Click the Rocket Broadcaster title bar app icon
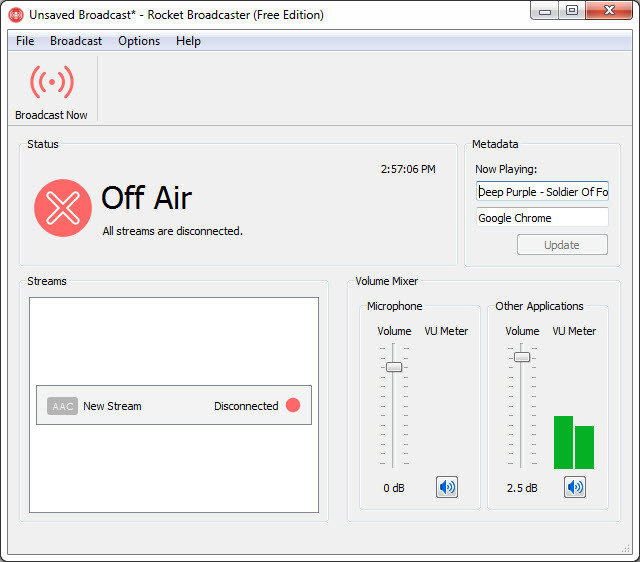Viewport: 640px width, 562px height. pos(16,15)
